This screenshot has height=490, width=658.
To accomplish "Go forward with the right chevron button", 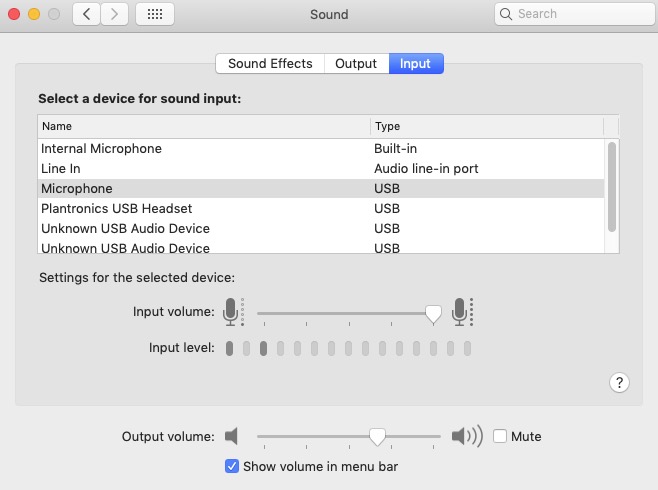I will point(114,14).
